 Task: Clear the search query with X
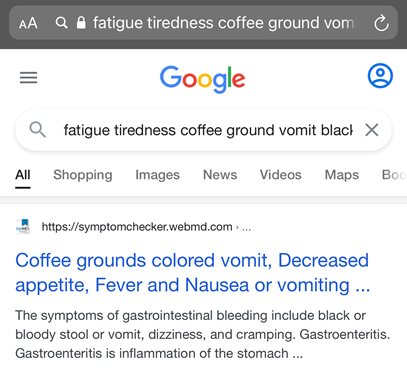(x=372, y=130)
